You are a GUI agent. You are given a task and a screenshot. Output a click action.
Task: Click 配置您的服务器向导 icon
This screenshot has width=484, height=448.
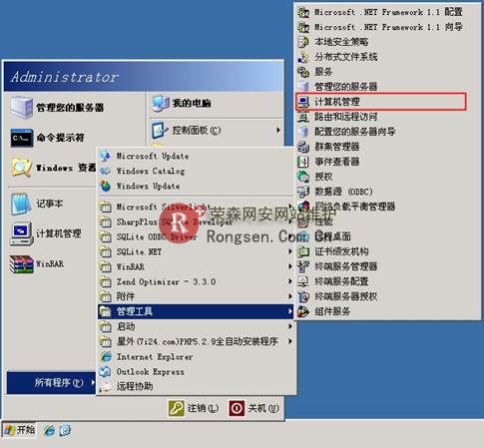[303, 132]
